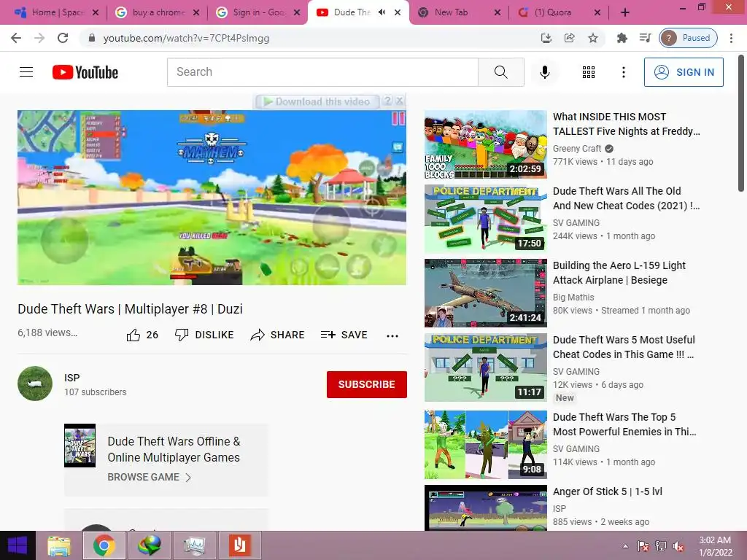
Task: Open the media control icon in toolbar
Action: point(645,38)
